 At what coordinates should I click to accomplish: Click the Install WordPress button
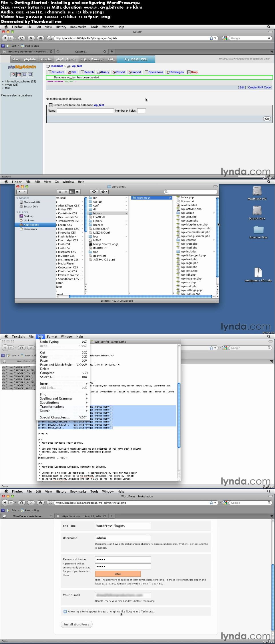76,624
